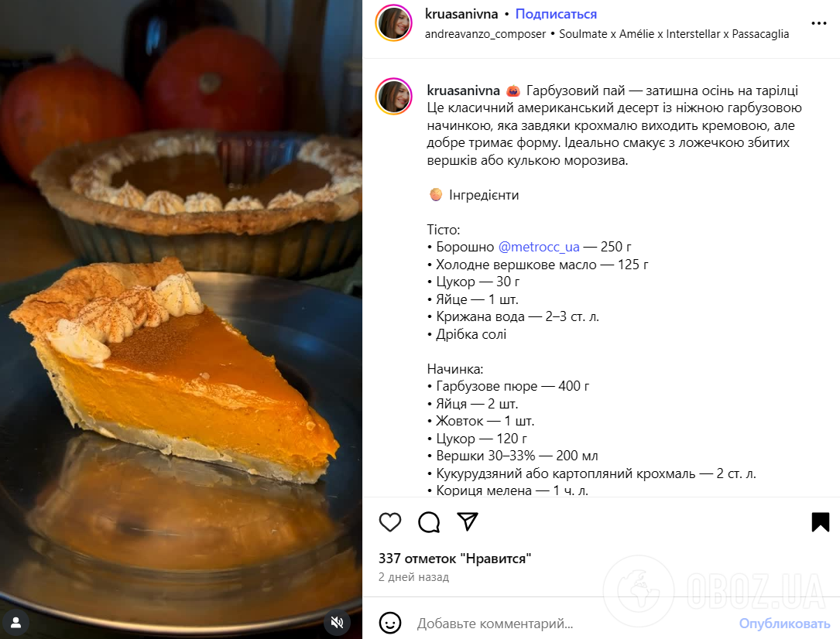Show tagged people icon on the video
Image resolution: width=840 pixels, height=639 pixels.
coord(15,622)
